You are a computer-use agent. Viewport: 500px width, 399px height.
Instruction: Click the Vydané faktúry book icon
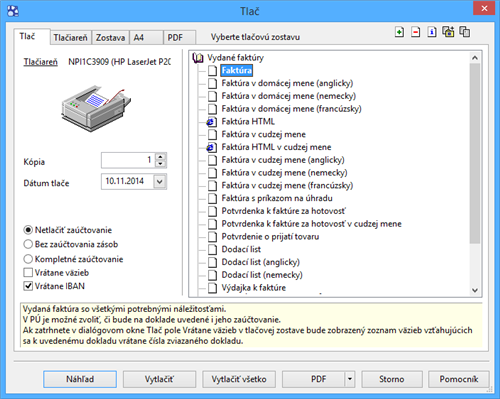pyautogui.click(x=198, y=58)
